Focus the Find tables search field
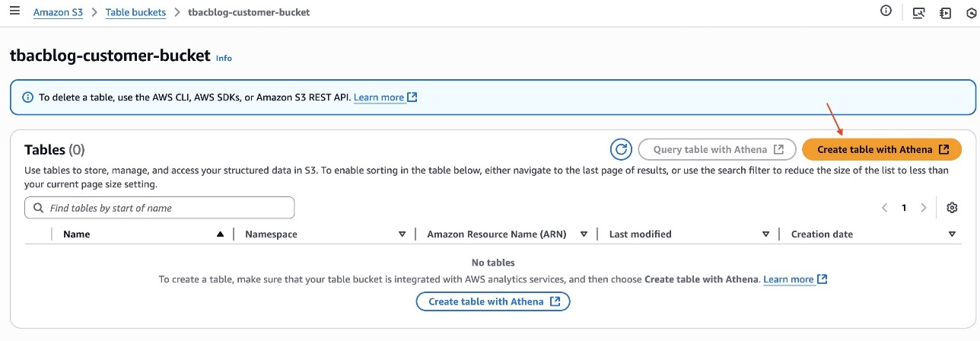 click(x=160, y=208)
